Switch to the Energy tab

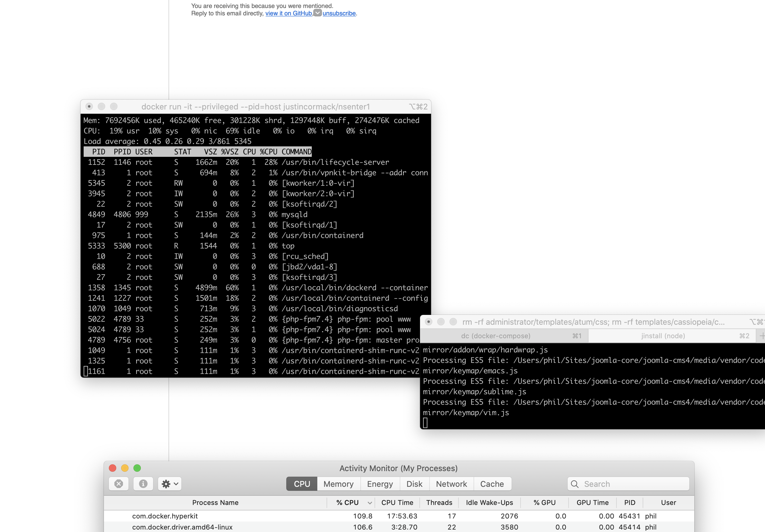click(x=380, y=484)
